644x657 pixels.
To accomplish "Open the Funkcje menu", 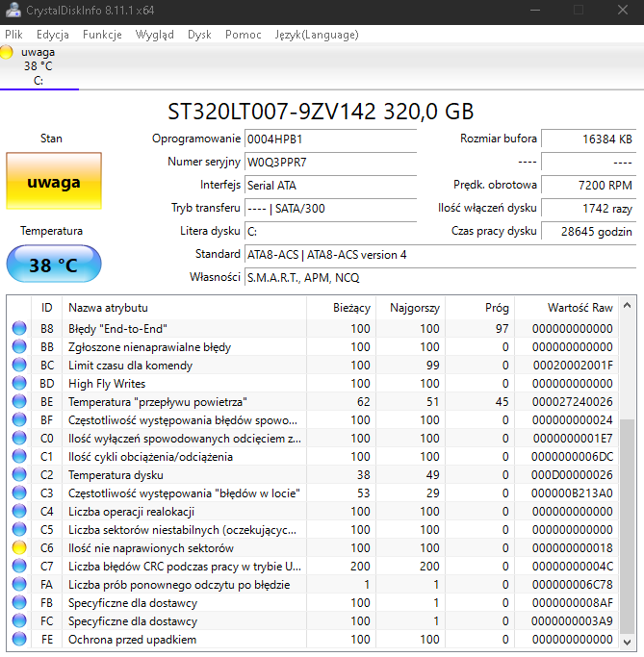I will tap(102, 35).
